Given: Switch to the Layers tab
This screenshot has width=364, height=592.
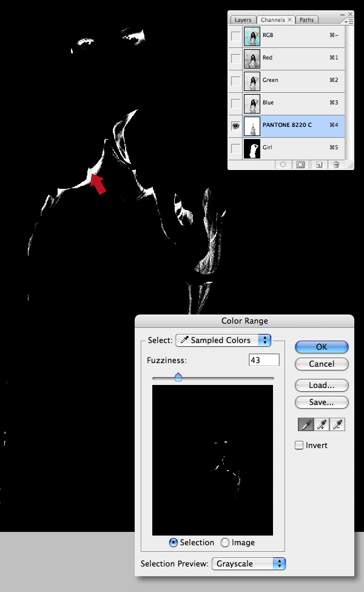Looking at the screenshot, I should coord(243,19).
